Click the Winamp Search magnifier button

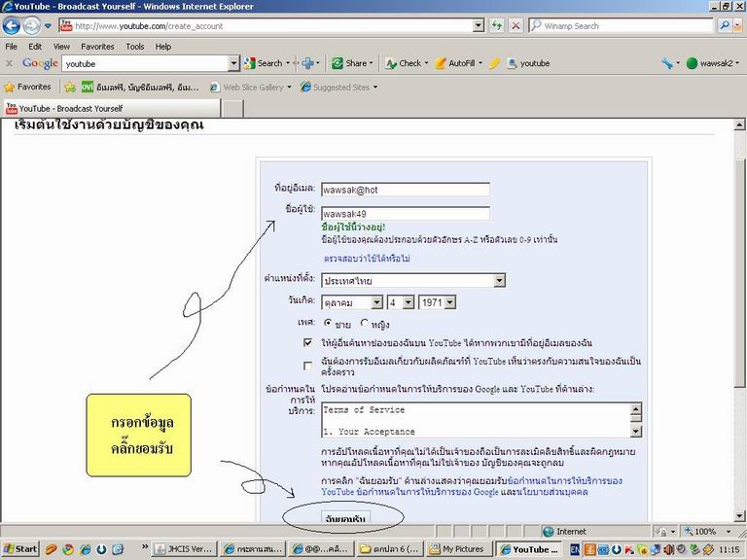pyautogui.click(x=724, y=25)
